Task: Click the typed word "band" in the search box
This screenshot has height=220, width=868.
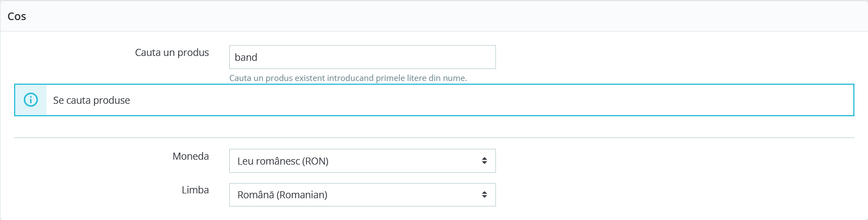Action: [x=246, y=58]
